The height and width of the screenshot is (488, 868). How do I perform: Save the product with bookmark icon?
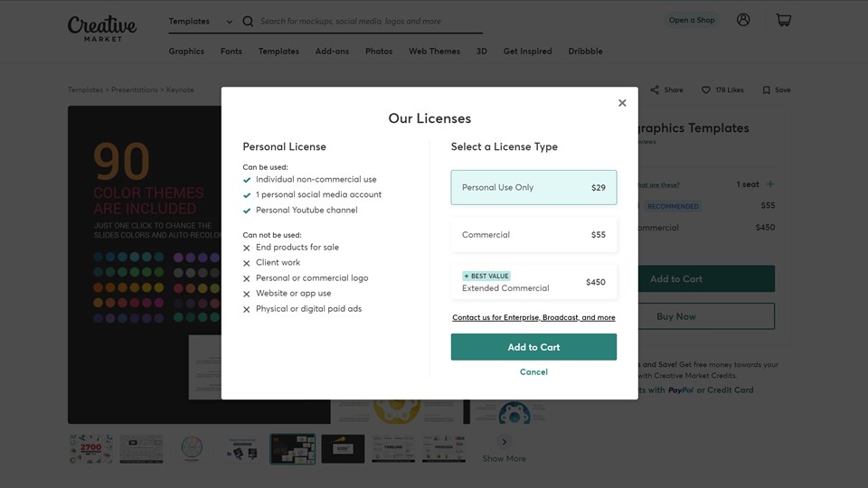tap(767, 90)
